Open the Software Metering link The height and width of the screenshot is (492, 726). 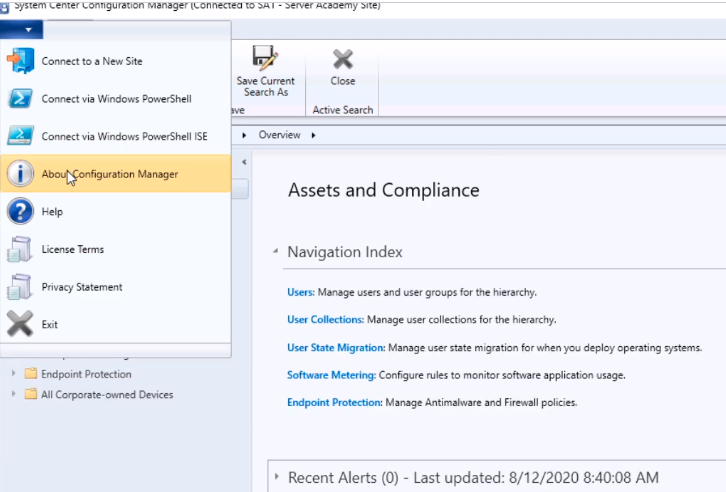click(331, 374)
